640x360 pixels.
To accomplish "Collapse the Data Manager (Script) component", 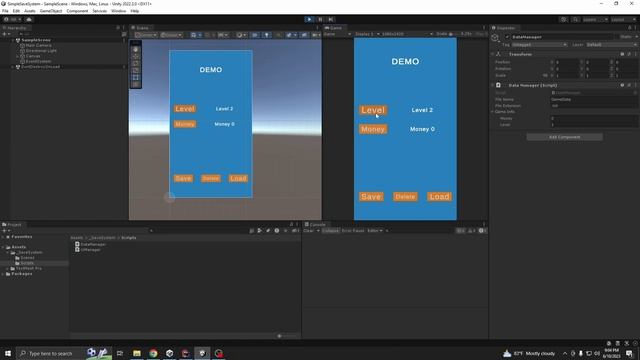I will tap(492, 85).
